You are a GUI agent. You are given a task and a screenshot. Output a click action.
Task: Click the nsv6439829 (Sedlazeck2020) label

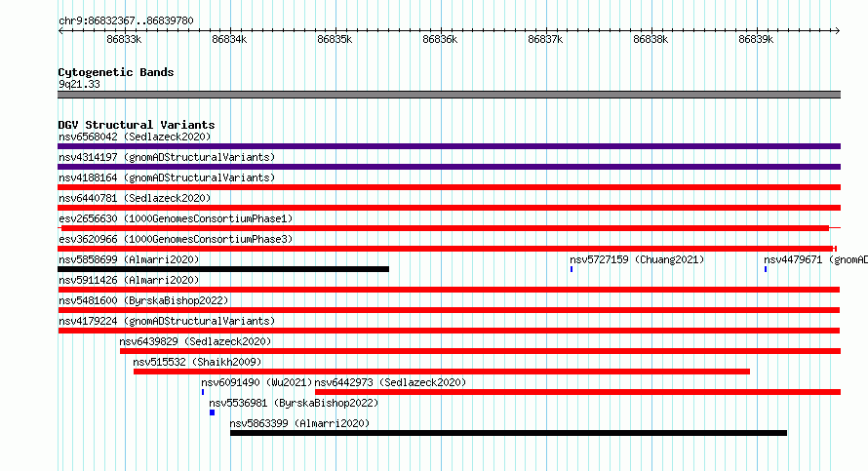click(195, 341)
